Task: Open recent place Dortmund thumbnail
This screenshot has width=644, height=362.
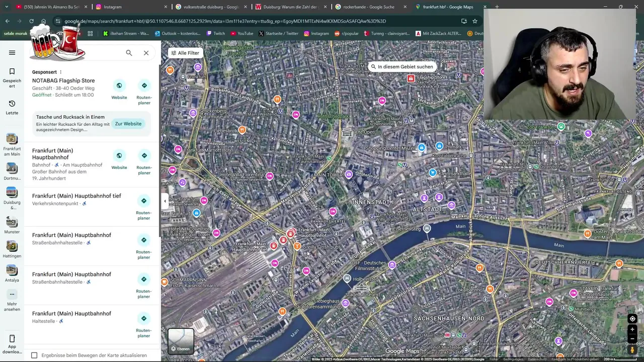Action: tap(12, 168)
